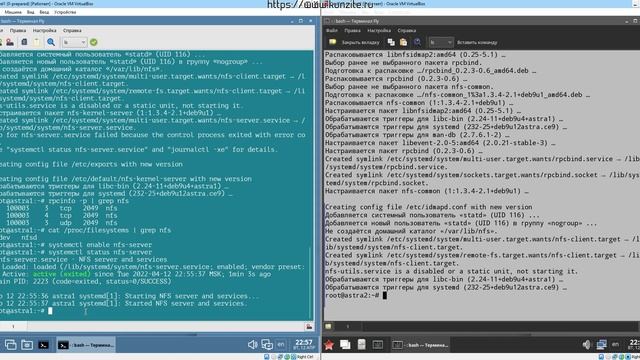Expand command combo box in left terminal
This screenshot has height=360, width=640.
click(74, 42)
